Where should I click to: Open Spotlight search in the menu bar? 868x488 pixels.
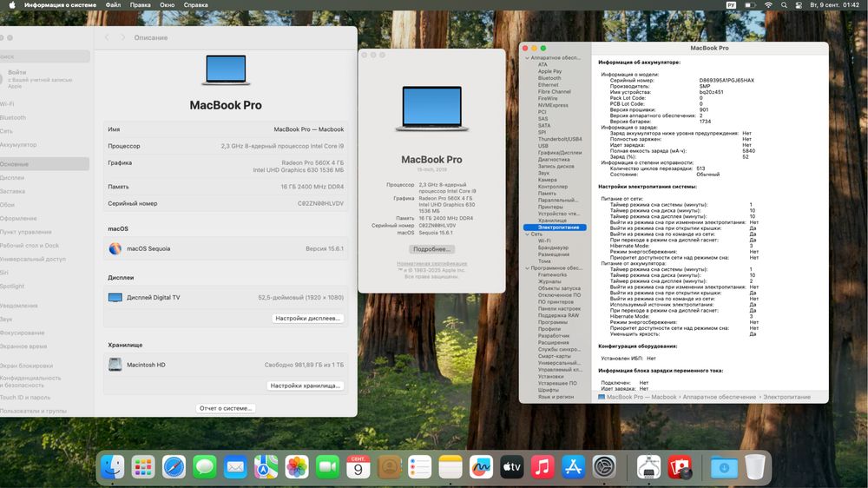click(x=784, y=5)
